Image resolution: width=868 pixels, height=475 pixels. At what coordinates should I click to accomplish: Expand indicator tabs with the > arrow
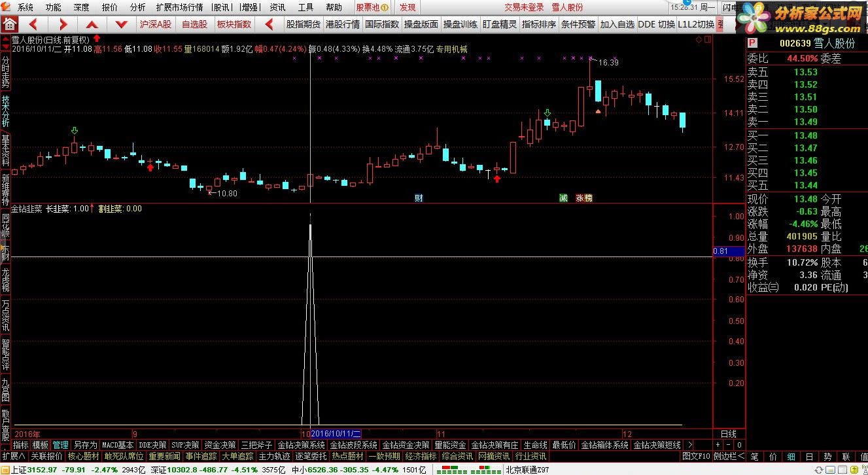point(690,445)
